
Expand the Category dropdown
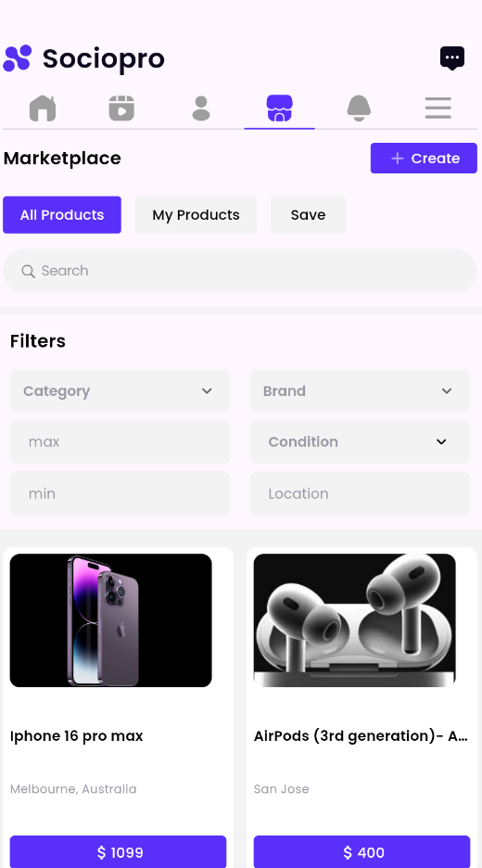(120, 390)
